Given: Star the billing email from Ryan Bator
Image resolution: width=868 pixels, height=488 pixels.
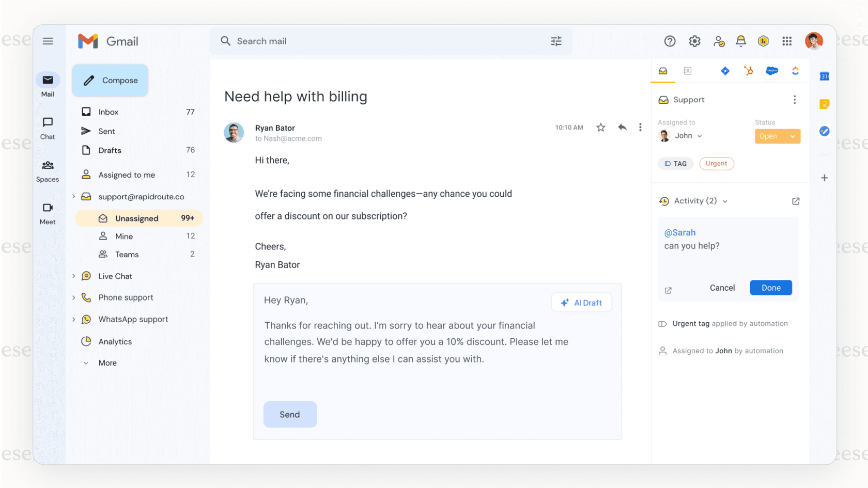Looking at the screenshot, I should 600,127.
